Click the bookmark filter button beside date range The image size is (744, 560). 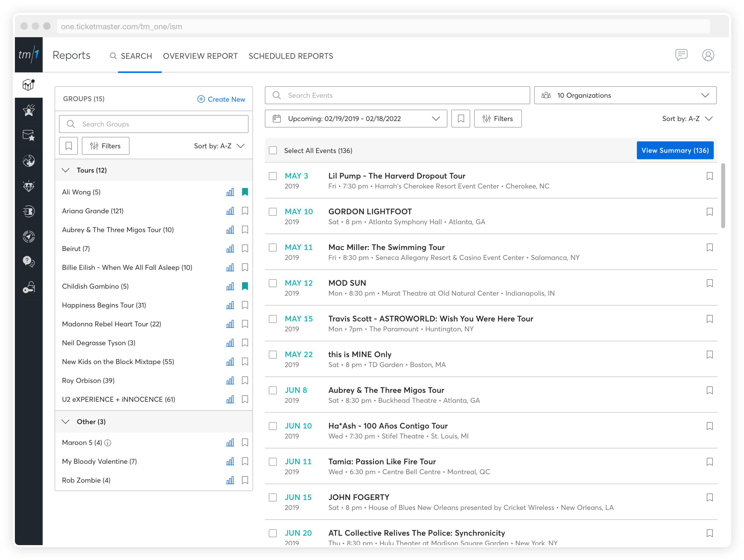[x=460, y=119]
